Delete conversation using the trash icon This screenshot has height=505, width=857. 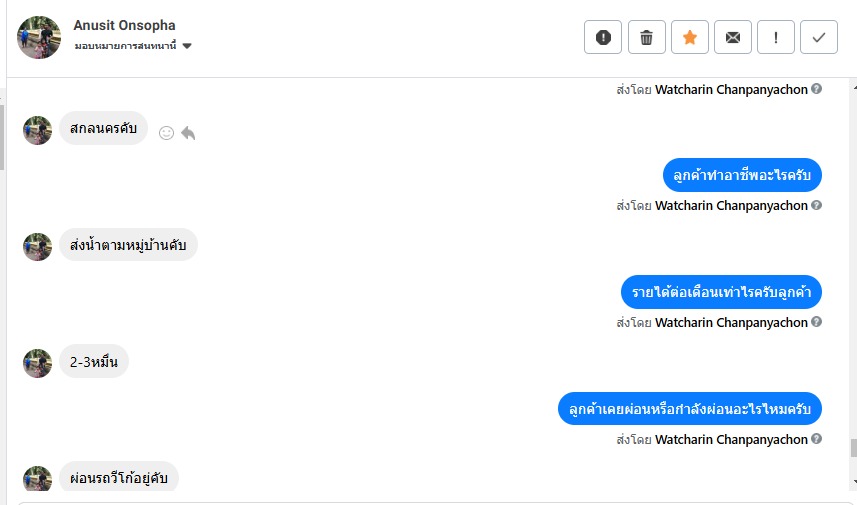click(x=646, y=37)
